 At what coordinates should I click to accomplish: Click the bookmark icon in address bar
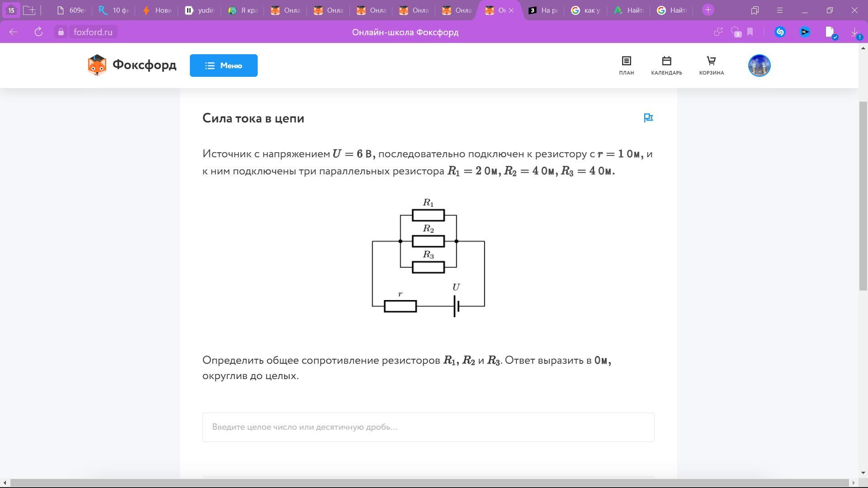(x=750, y=32)
